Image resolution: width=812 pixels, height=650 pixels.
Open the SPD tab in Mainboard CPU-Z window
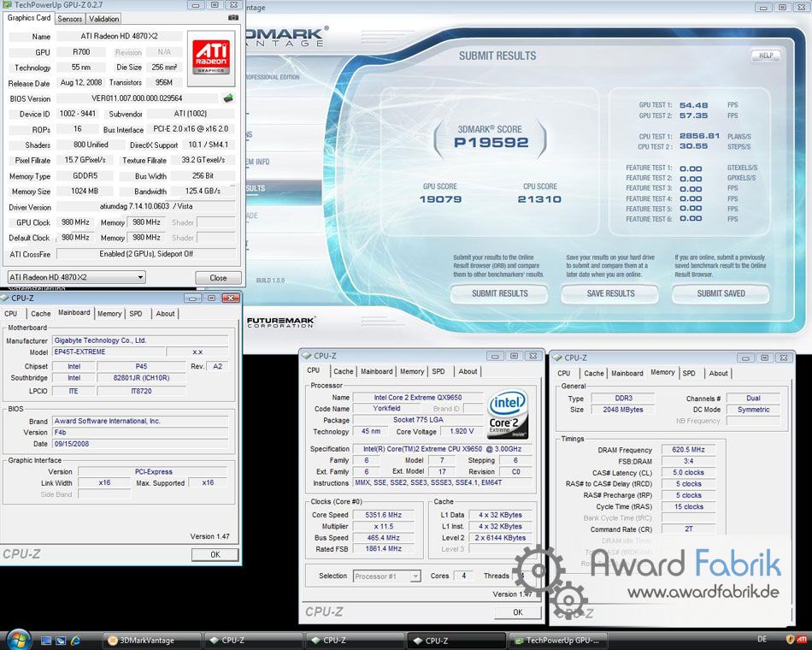tap(136, 314)
